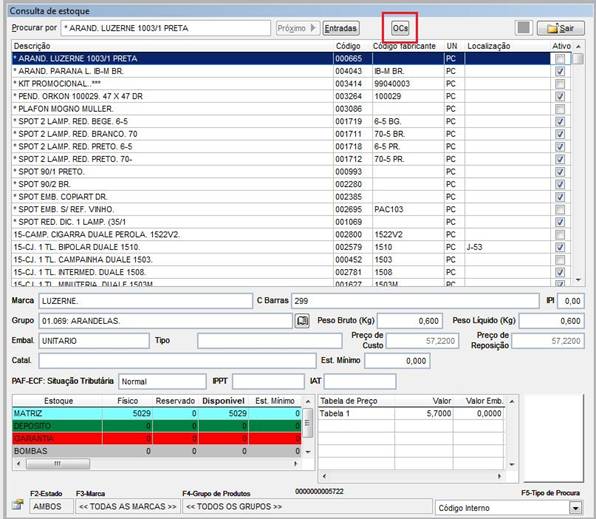Image resolution: width=596 pixels, height=519 pixels.
Task: Click the Próximo button
Action: point(298,28)
